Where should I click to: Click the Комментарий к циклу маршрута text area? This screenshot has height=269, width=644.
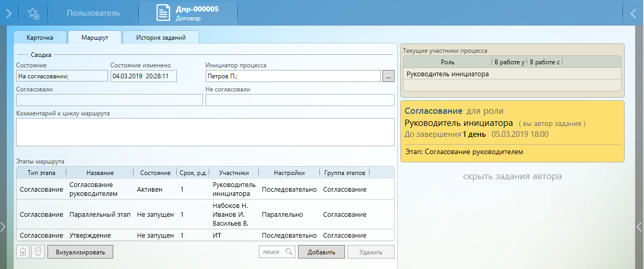(205, 132)
